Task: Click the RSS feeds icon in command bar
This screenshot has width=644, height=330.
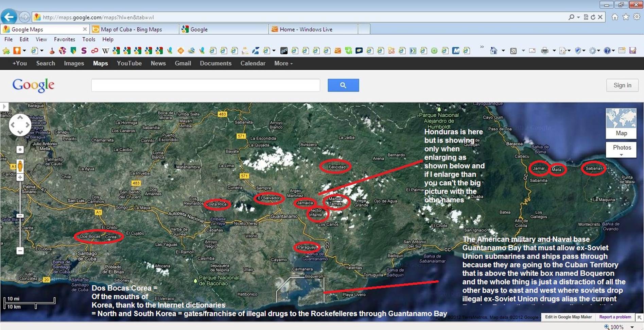Action: coord(514,51)
